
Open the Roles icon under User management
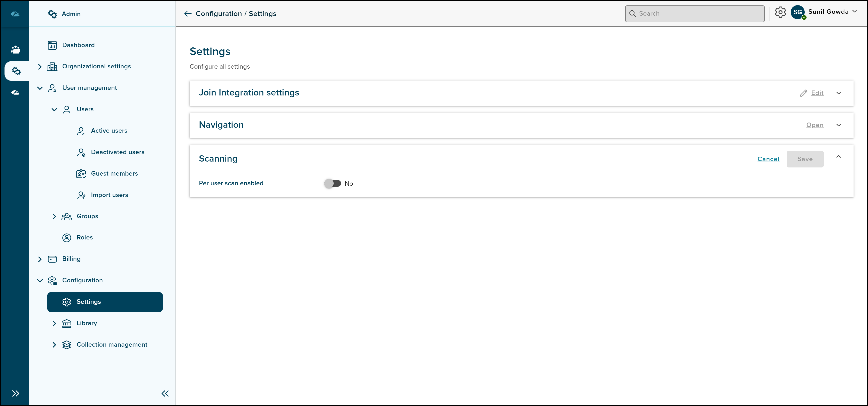tap(67, 237)
